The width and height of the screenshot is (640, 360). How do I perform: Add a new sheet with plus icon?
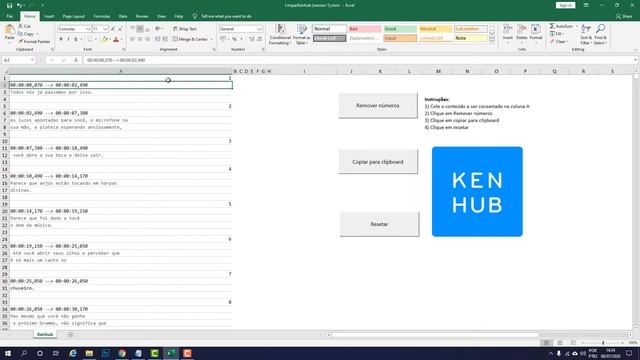click(71, 335)
